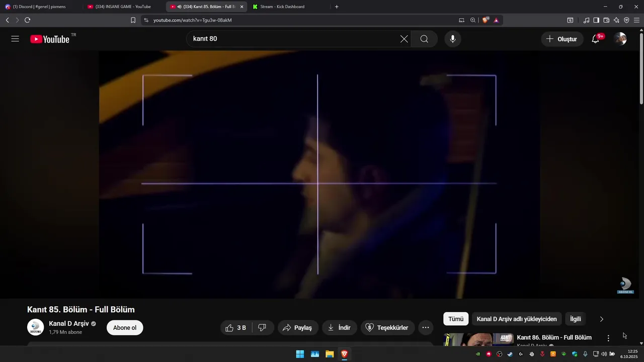Clear the search box with X
Viewport: 644px width, 362px height.
(x=404, y=39)
